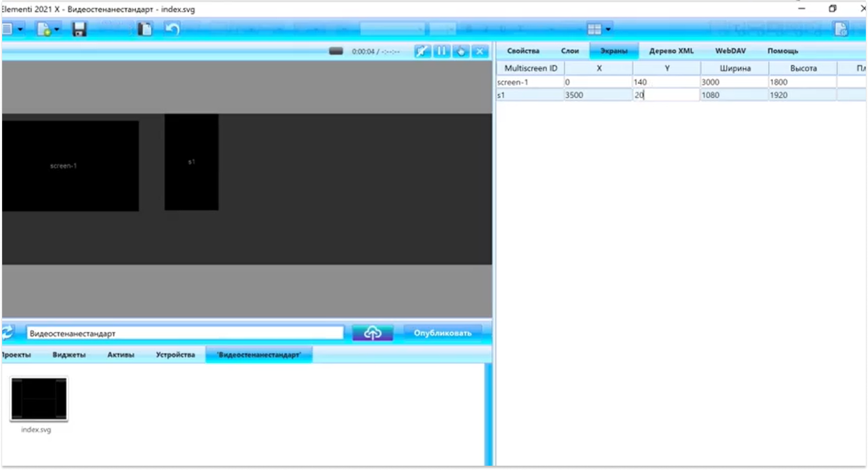Click the new document icon
The height and width of the screenshot is (470, 868).
(x=44, y=29)
